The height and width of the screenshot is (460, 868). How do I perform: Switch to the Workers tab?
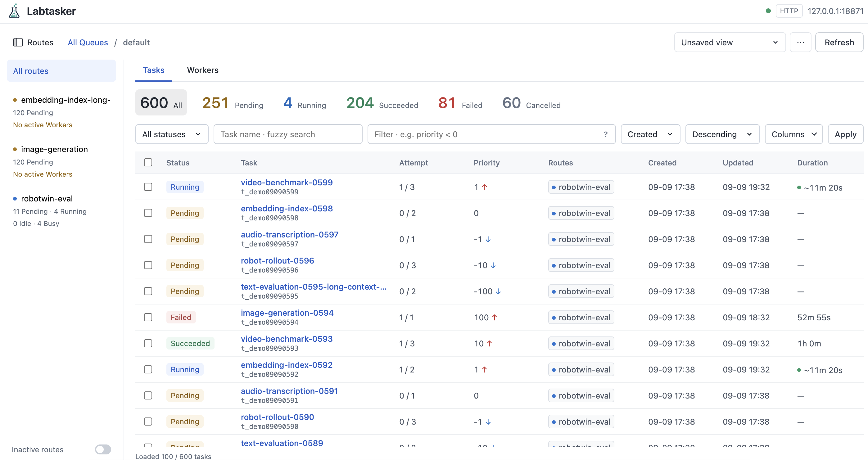tap(203, 70)
